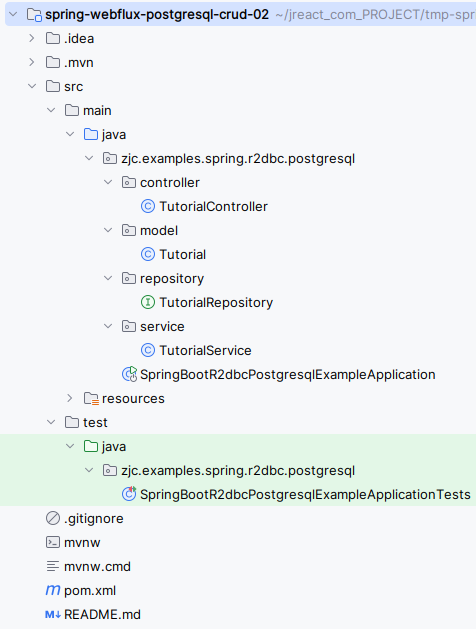Select the test folder name
Viewport: 476px width, 629px height.
point(95,422)
